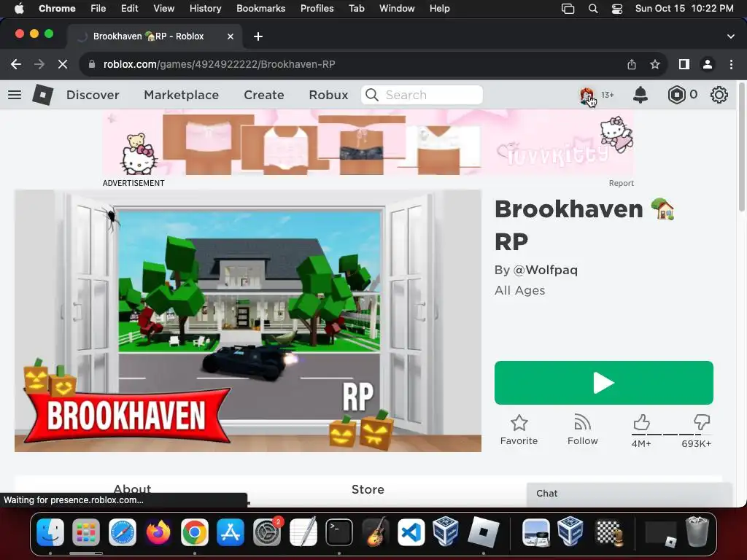This screenshot has height=560, width=747.
Task: Open the notifications bell
Action: click(x=640, y=95)
